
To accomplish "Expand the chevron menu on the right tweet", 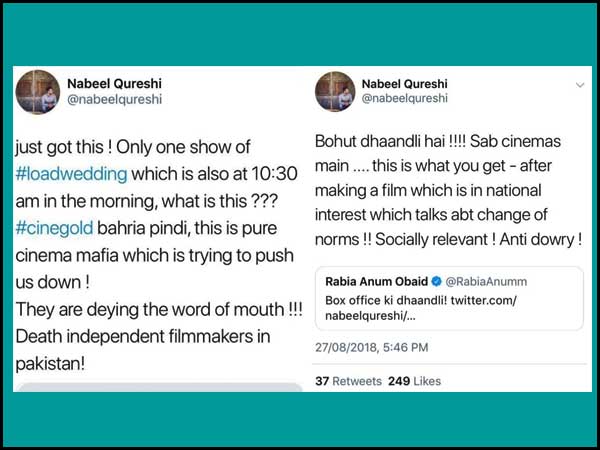I will [580, 86].
